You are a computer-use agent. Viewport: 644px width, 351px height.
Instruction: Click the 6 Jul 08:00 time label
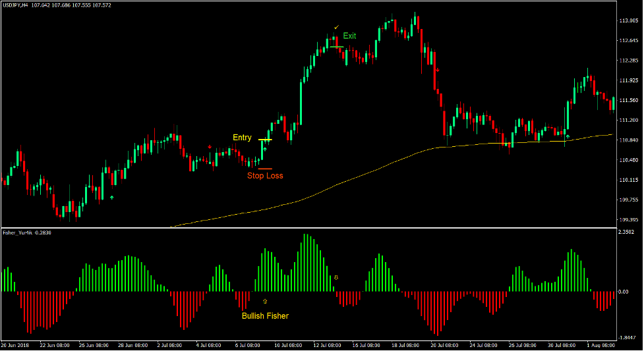click(x=248, y=345)
